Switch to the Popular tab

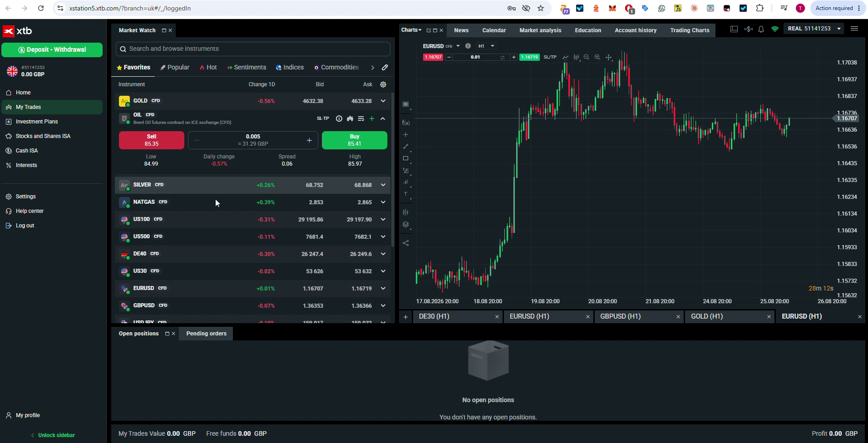pyautogui.click(x=175, y=67)
